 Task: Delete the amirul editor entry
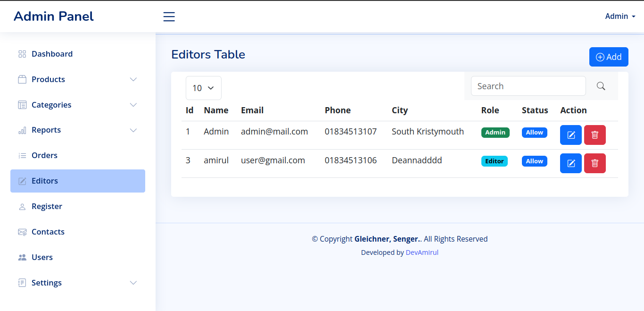(594, 163)
